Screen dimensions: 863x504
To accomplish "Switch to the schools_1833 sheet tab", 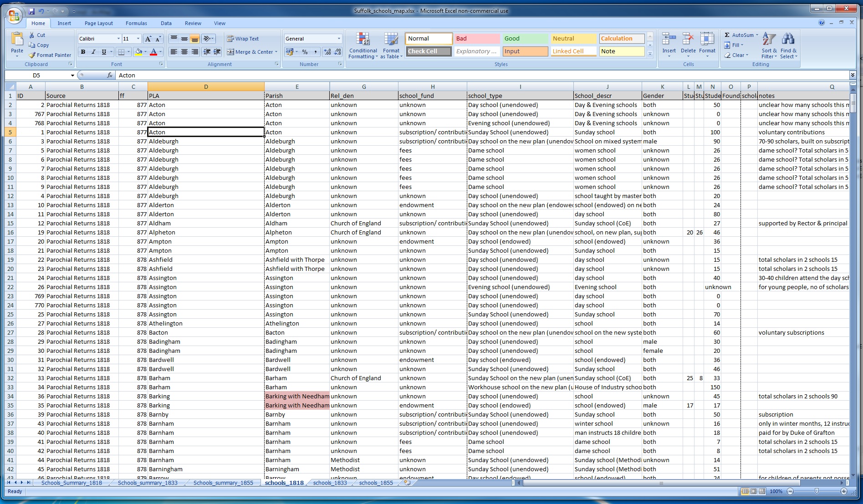I will tap(330, 483).
